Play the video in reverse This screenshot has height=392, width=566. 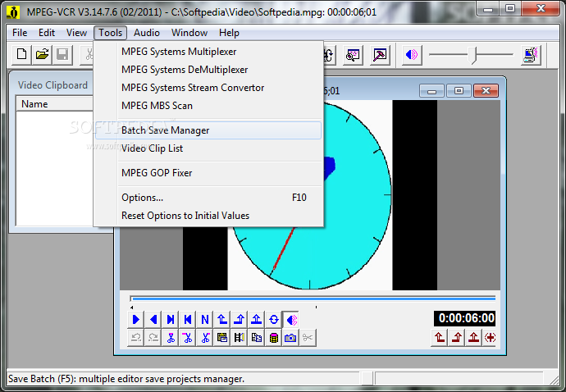[153, 320]
